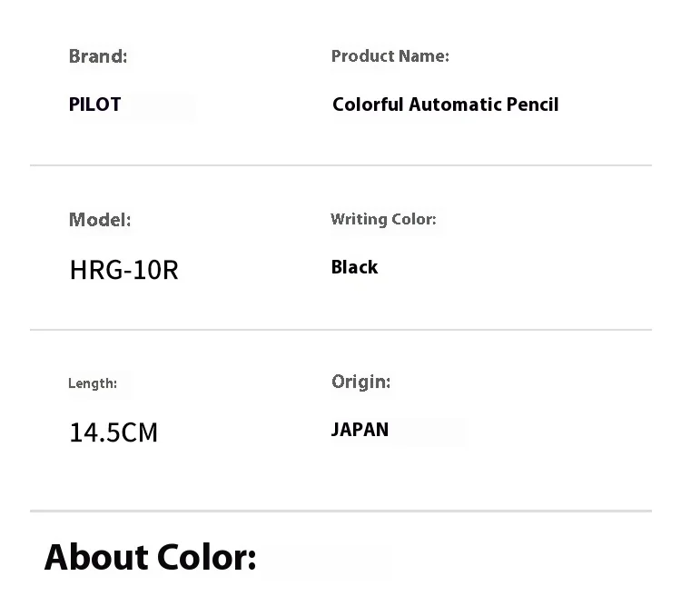Click the blank box right of JAPAN
681x616 pixels.
[x=428, y=432]
